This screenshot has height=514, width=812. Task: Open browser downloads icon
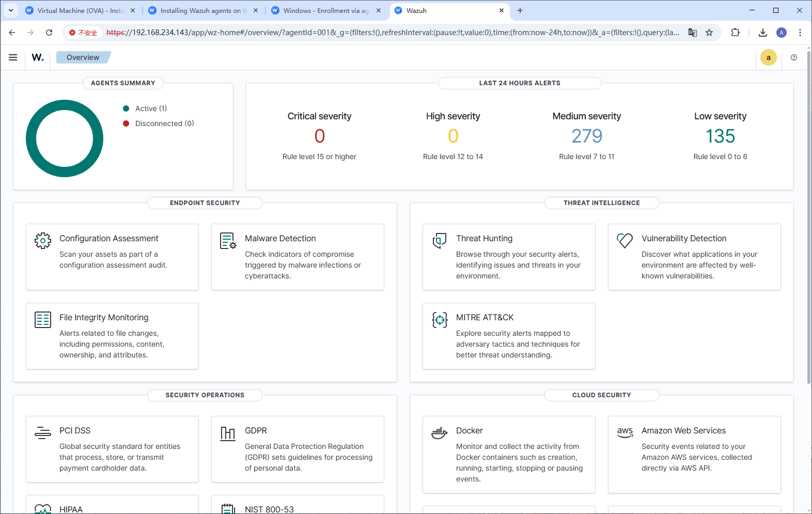pyautogui.click(x=763, y=33)
